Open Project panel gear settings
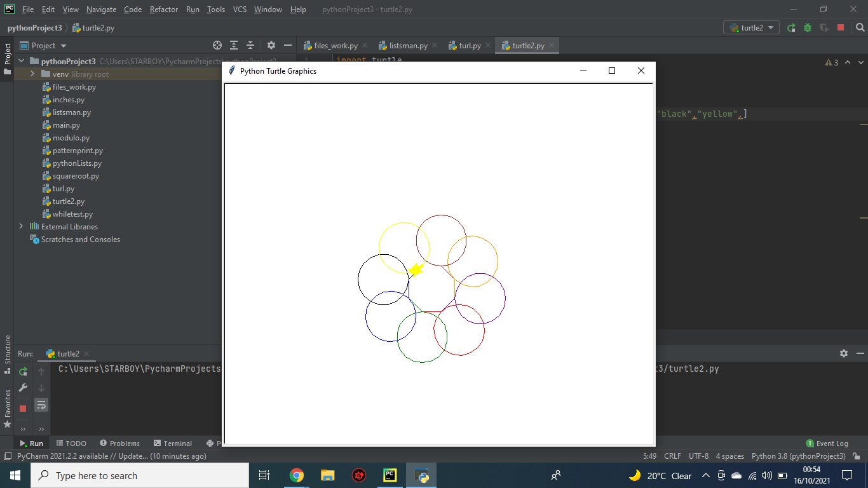The width and height of the screenshot is (868, 488). pos(271,46)
